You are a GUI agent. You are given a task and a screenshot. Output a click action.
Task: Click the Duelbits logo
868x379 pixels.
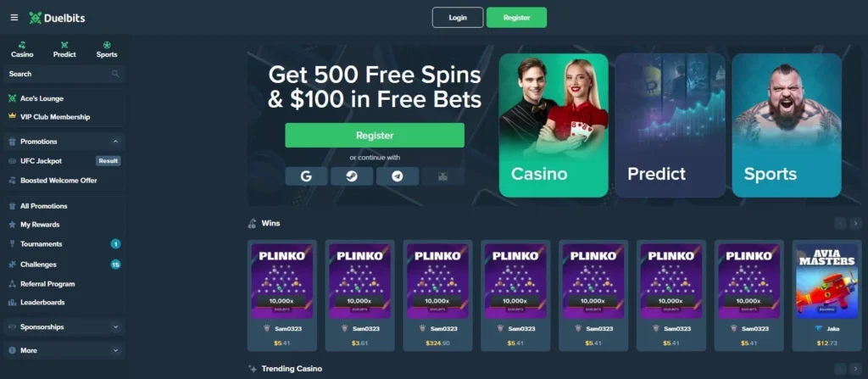57,18
